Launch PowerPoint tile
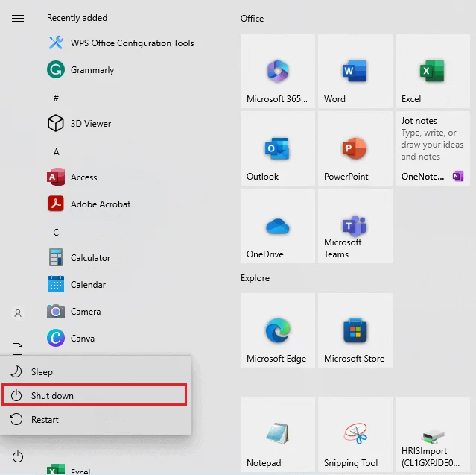 coord(355,148)
